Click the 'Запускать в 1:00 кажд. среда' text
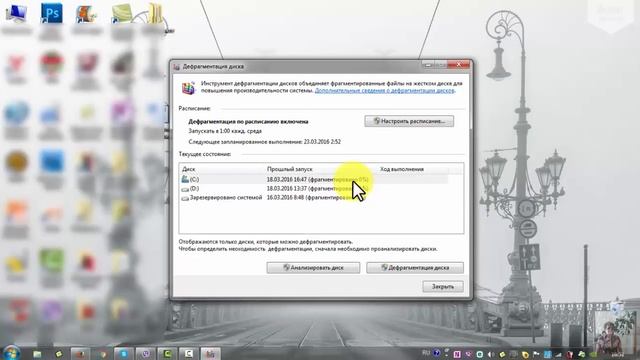 225,131
